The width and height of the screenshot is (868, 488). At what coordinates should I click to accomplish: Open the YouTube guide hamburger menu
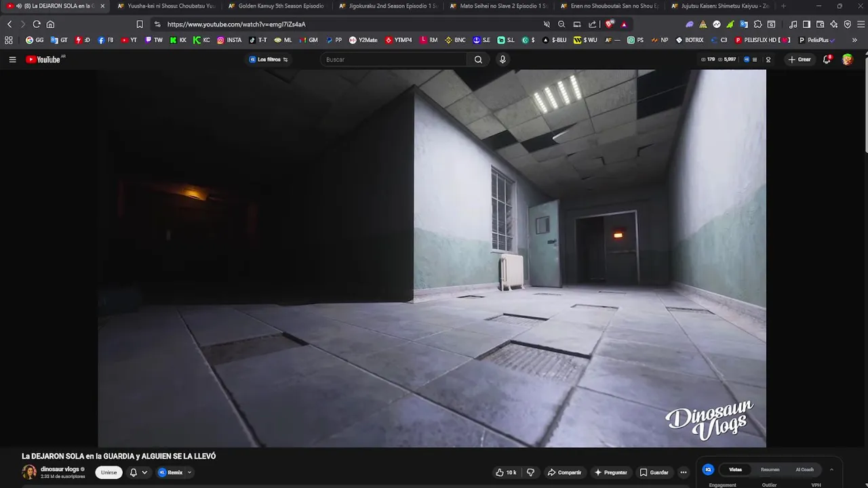click(12, 60)
